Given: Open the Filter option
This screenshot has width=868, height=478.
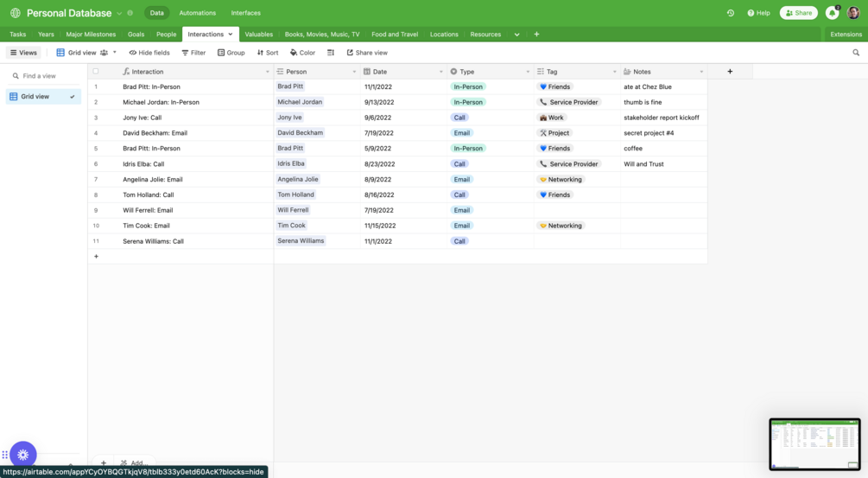Looking at the screenshot, I should pyautogui.click(x=193, y=53).
